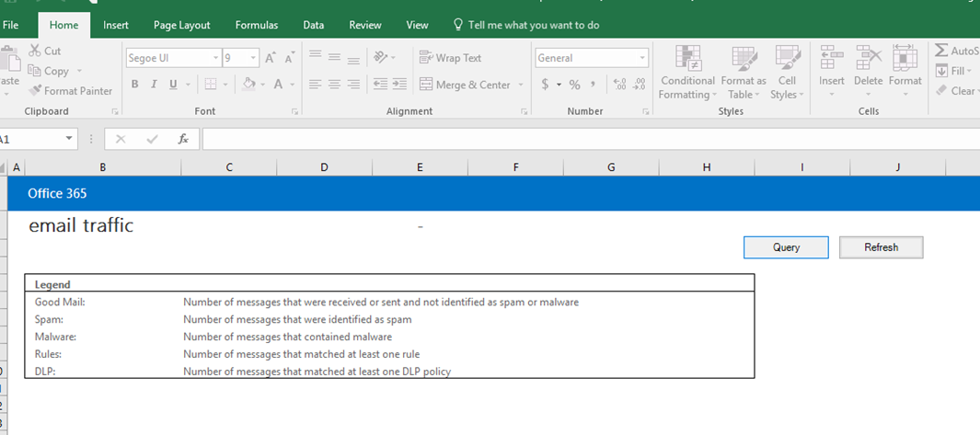980x435 pixels.
Task: Expand the General number format dropdown
Action: coord(641,58)
